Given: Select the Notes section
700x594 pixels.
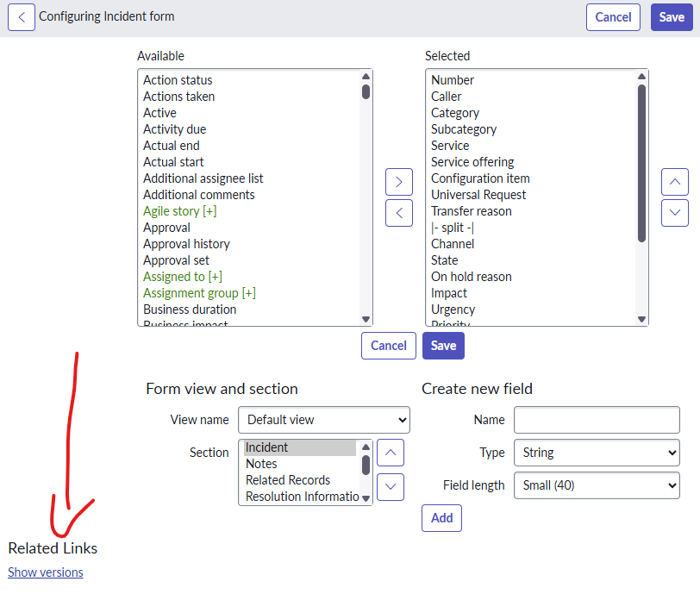Looking at the screenshot, I should tap(262, 464).
